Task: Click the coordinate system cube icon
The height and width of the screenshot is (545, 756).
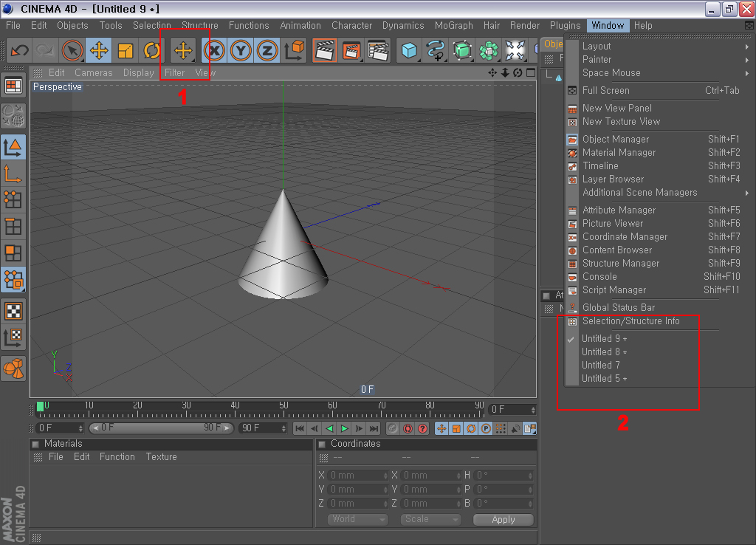Action: [x=294, y=50]
